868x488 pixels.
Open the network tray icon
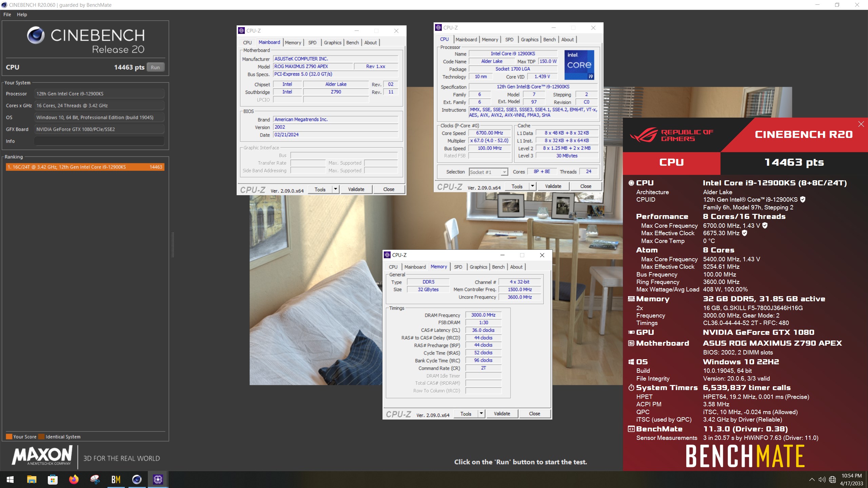(x=832, y=480)
